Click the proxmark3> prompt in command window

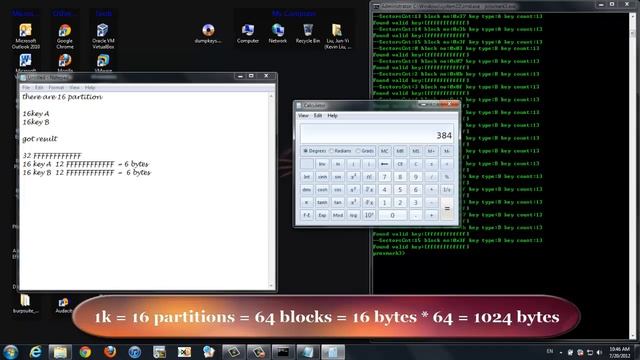coord(389,253)
